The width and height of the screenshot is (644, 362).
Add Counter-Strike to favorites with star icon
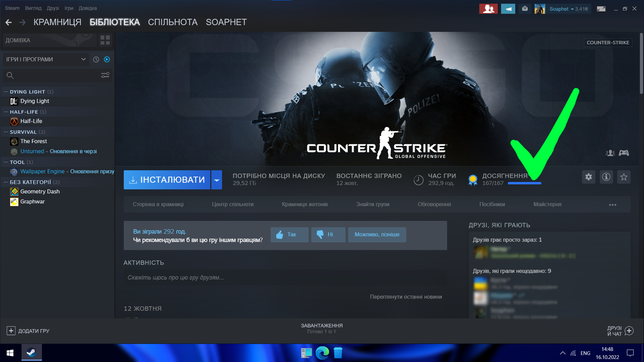(624, 177)
